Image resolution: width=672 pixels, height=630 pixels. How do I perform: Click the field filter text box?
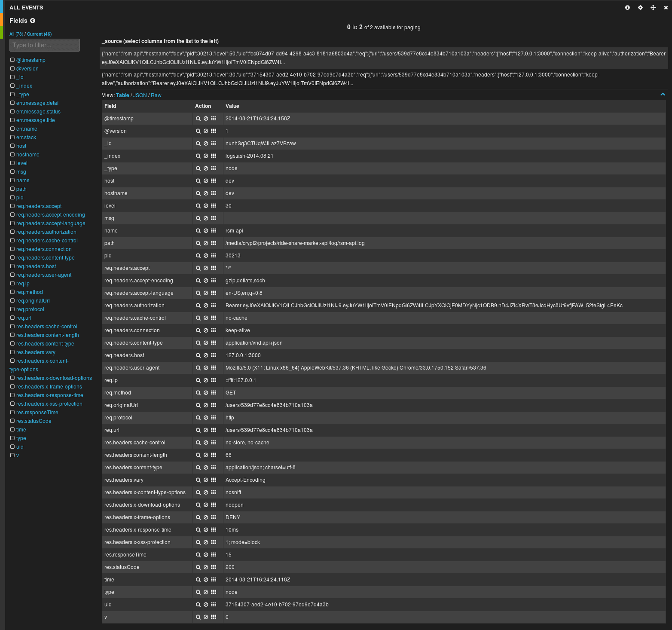point(44,45)
